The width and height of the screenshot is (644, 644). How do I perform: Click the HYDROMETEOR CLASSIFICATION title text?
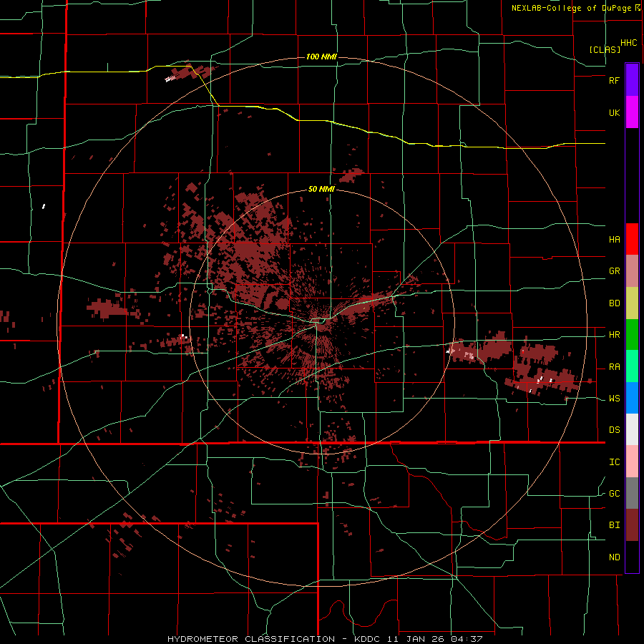click(x=251, y=639)
